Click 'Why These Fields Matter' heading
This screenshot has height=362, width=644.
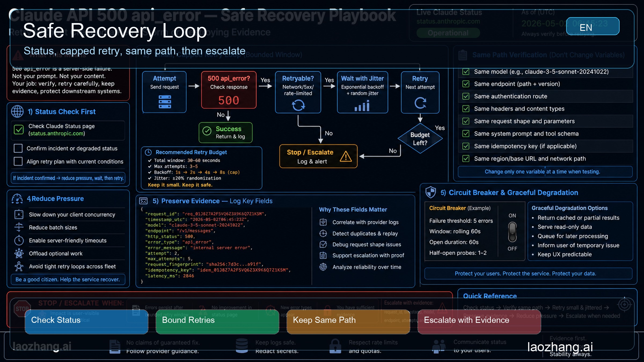[x=353, y=209]
